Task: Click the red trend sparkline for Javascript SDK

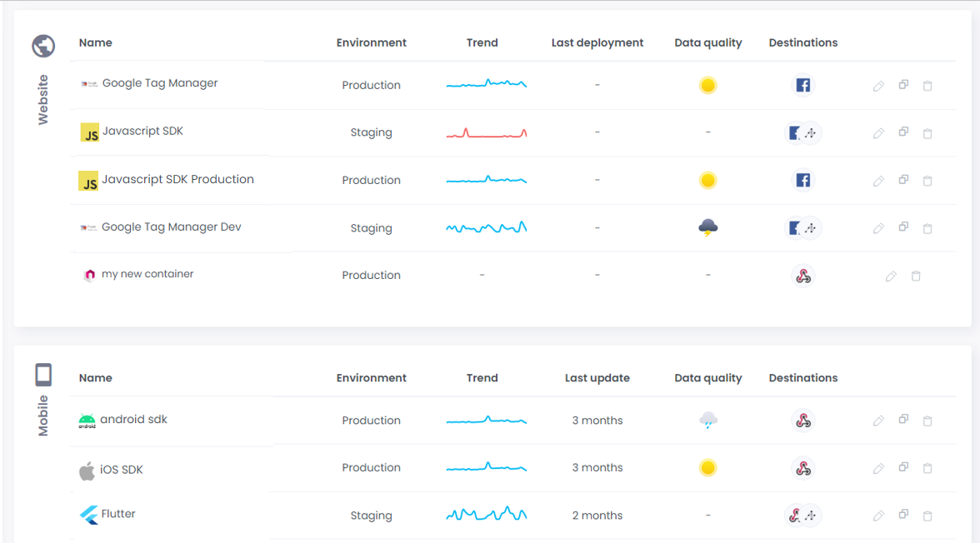Action: 486,132
